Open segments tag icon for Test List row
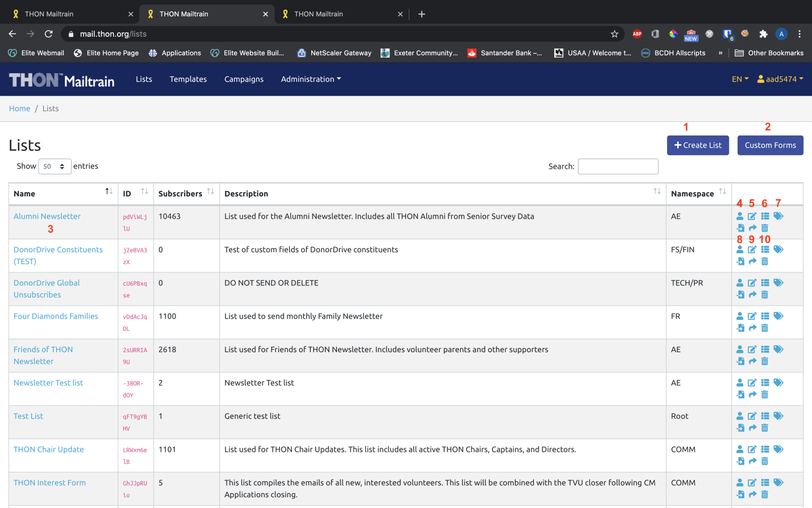Screen dimensions: 812x508 point(778,416)
